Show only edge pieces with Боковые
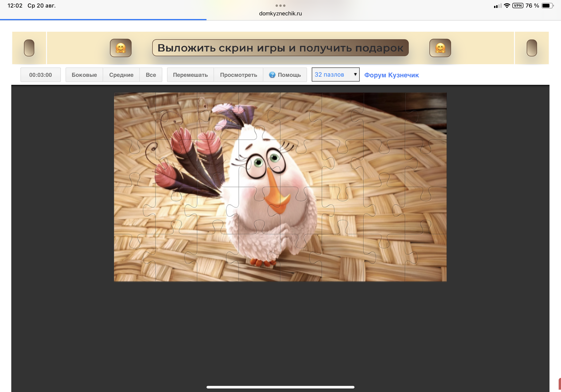The width and height of the screenshot is (561, 392). pos(84,75)
